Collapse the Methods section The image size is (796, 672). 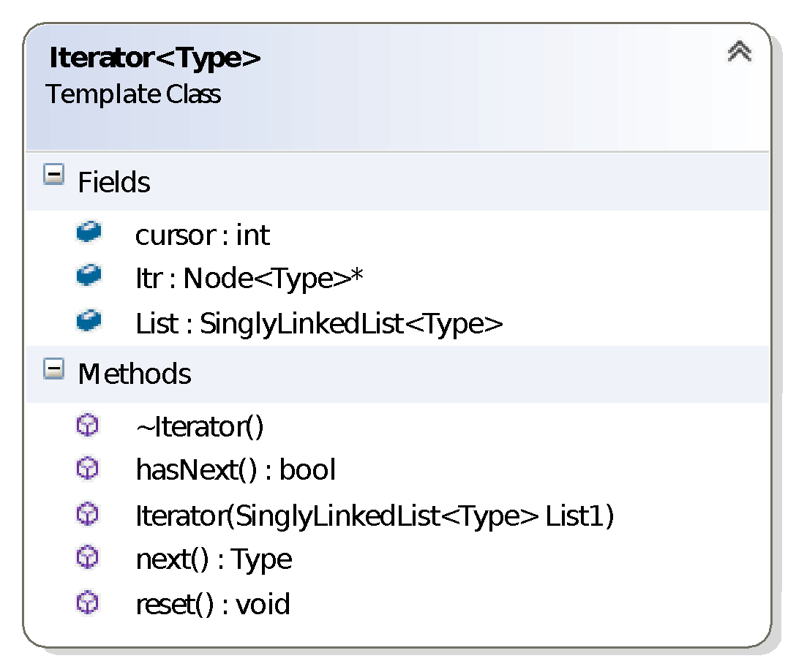pos(53,369)
